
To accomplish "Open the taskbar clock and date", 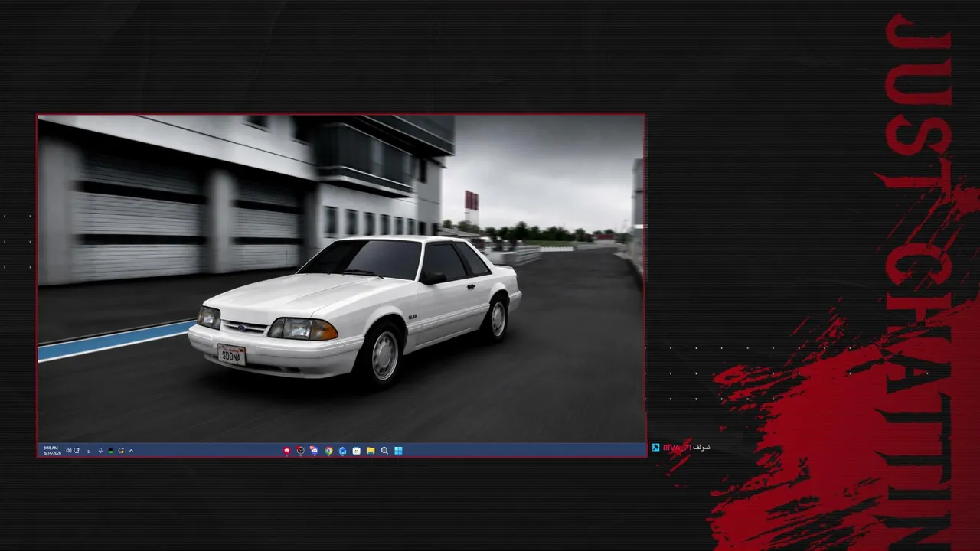I will [52, 451].
